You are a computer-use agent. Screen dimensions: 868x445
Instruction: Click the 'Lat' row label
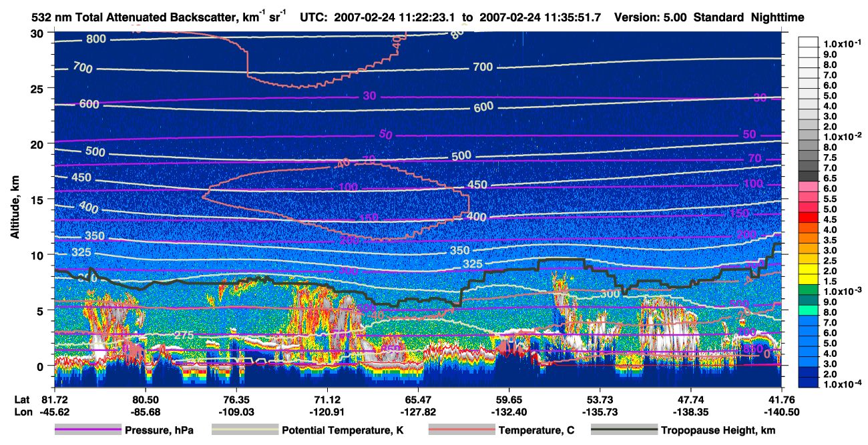pyautogui.click(x=21, y=399)
